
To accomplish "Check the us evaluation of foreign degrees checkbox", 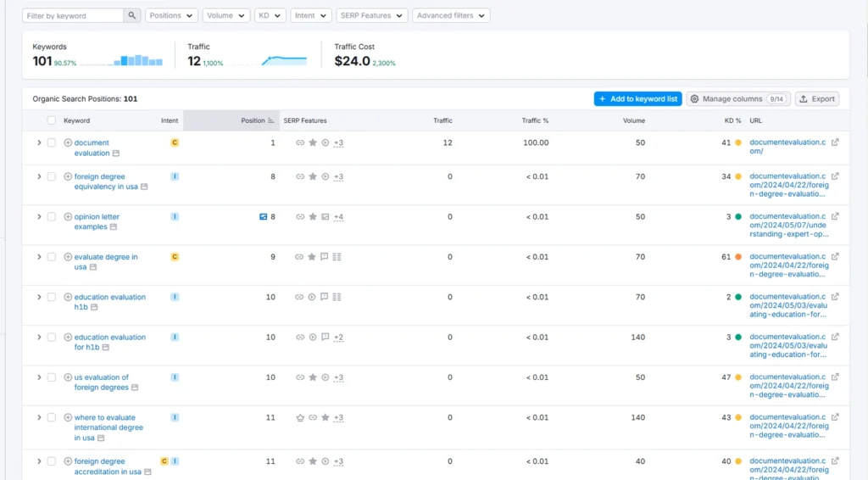I will (52, 377).
